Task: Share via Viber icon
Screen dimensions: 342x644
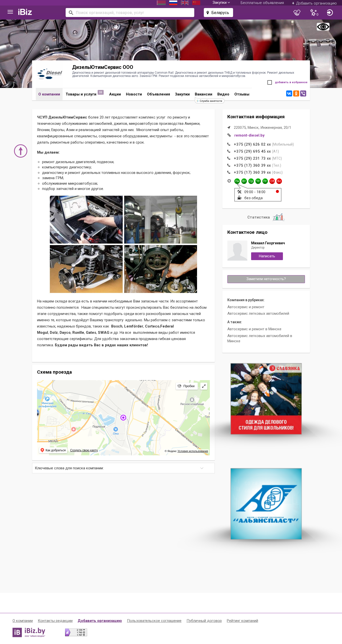Action: point(303,93)
